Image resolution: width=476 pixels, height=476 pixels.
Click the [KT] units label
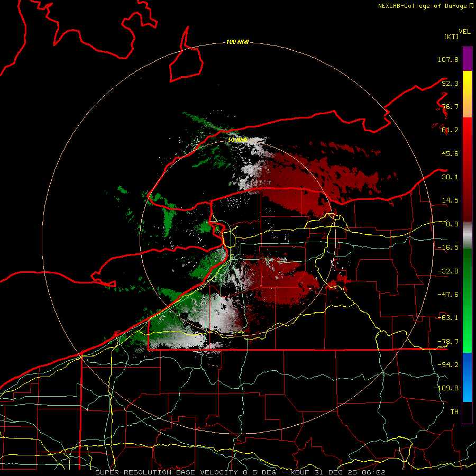tap(452, 36)
